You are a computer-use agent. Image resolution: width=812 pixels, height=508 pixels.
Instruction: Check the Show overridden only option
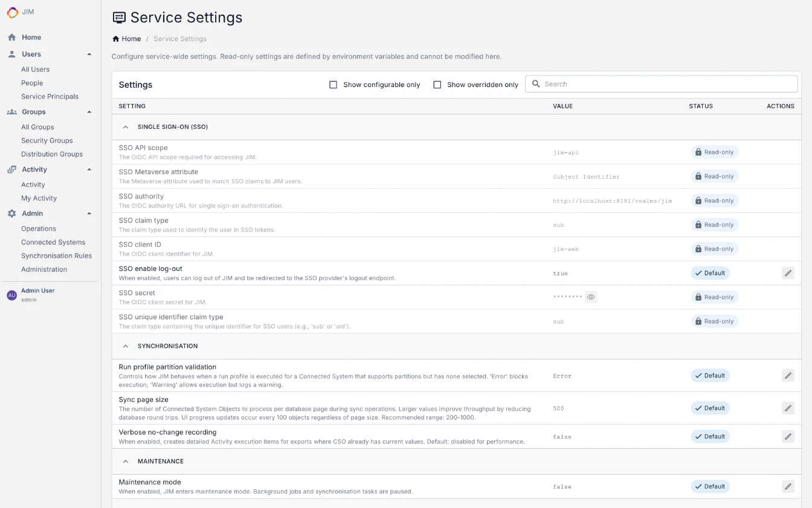coord(437,85)
